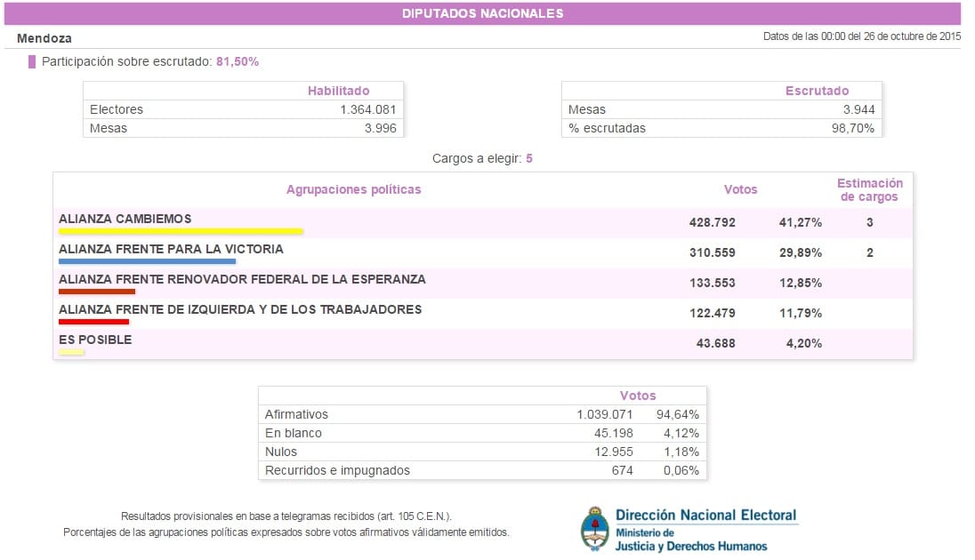
Task: Click the Mendoza province heading
Action: pyautogui.click(x=44, y=38)
